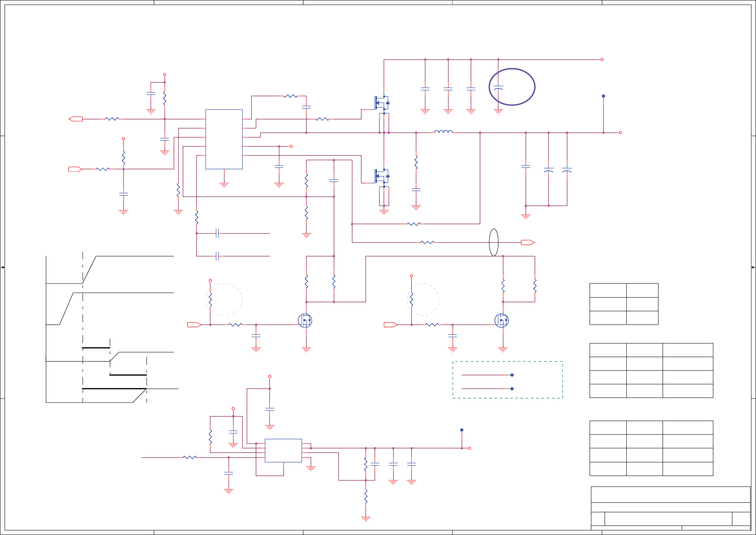
Task: Click the right page-border arrow marker
Action: tap(753, 267)
